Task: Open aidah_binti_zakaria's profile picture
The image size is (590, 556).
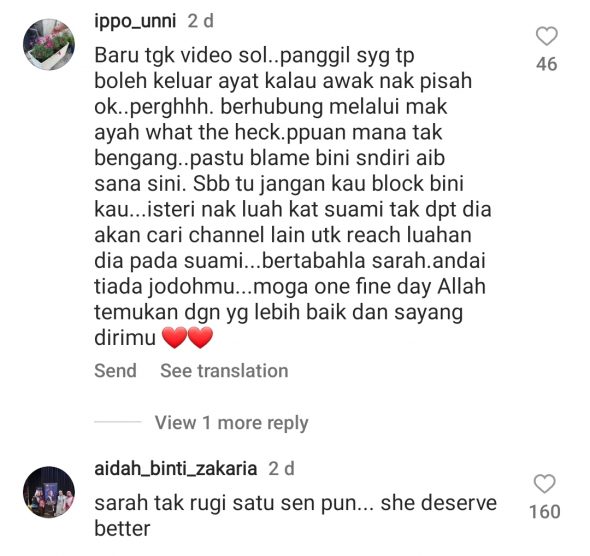Action: click(49, 492)
